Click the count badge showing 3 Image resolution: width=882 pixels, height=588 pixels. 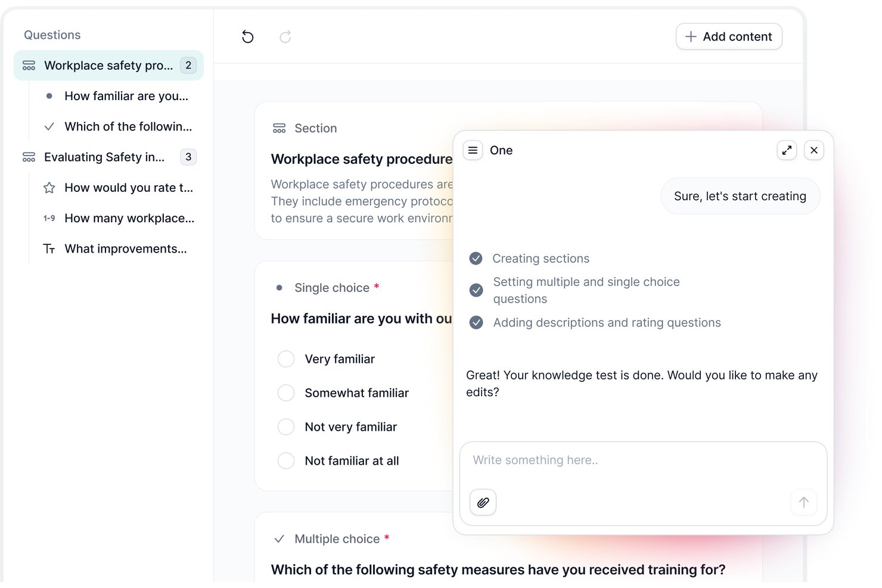pos(188,157)
